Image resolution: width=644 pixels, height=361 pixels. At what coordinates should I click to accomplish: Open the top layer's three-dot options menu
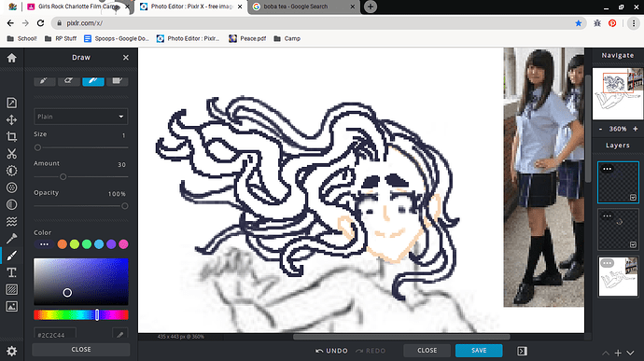click(x=607, y=169)
